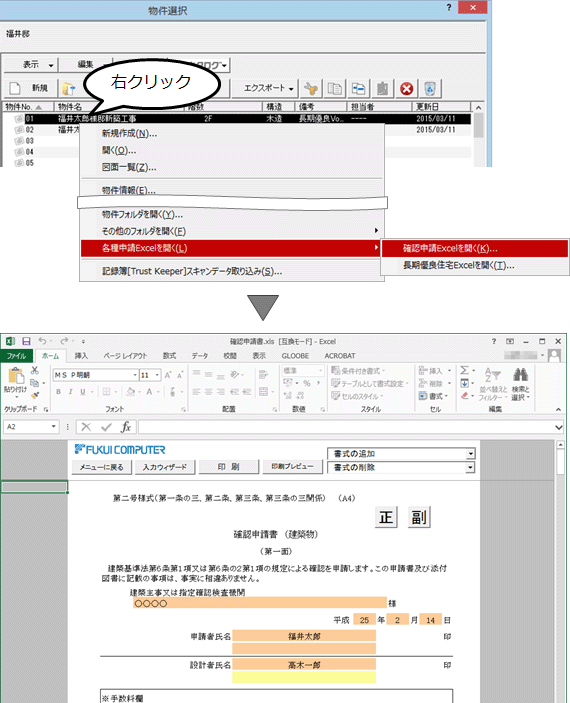The image size is (570, 703).
Task: Click the Bold B formatting icon
Action: click(58, 392)
